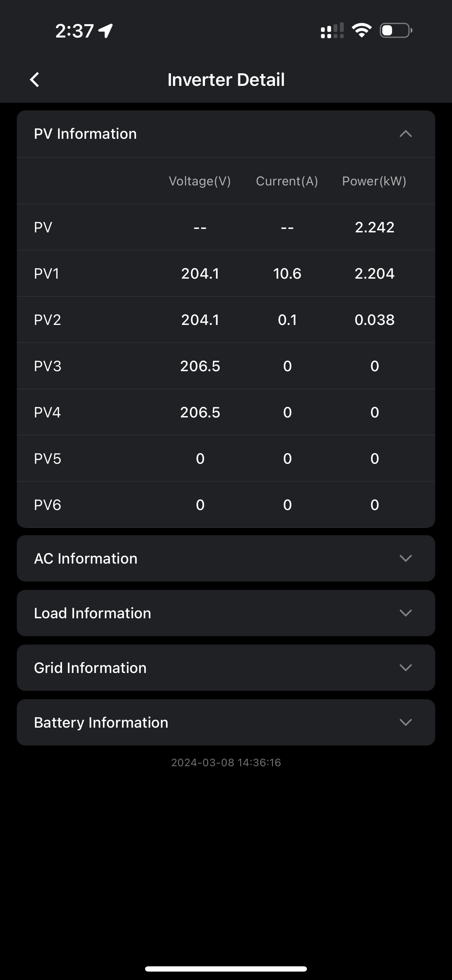
Task: Expand the Battery Information section
Action: 406,722
